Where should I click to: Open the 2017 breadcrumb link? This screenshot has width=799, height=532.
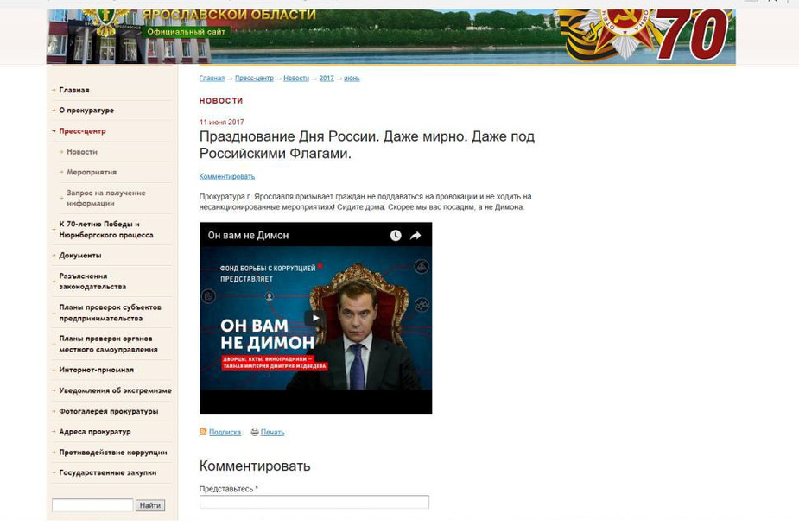(326, 79)
